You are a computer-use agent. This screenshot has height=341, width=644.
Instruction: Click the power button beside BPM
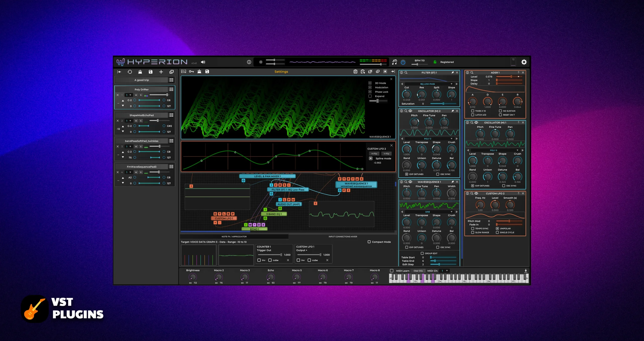point(403,62)
